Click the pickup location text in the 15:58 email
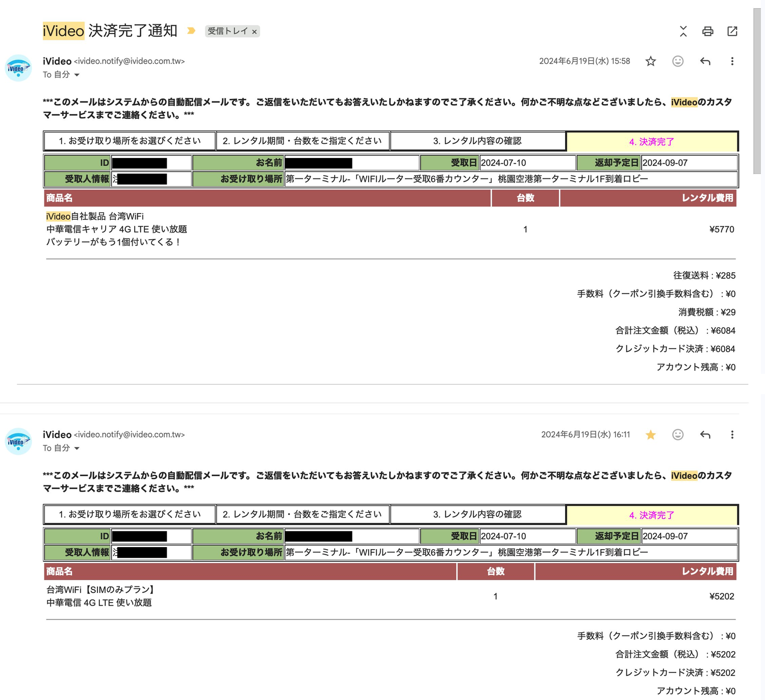Viewport: 765px width, 700px height. tap(467, 179)
